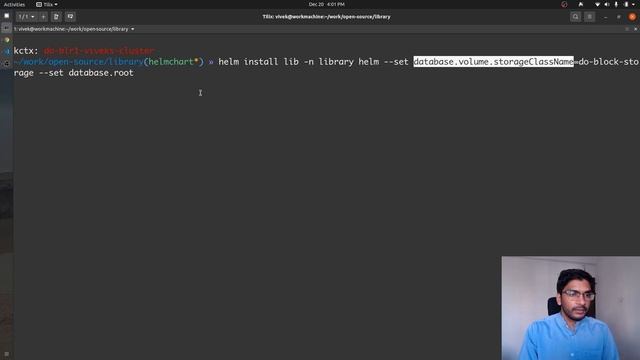Viewport: 640px width, 360px height.
Task: Add a new session with plus button
Action: point(43,17)
